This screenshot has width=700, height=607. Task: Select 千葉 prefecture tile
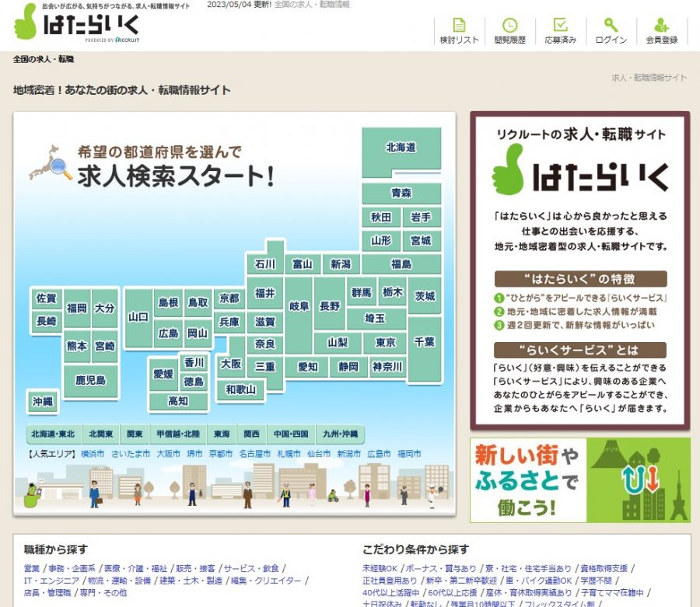425,342
